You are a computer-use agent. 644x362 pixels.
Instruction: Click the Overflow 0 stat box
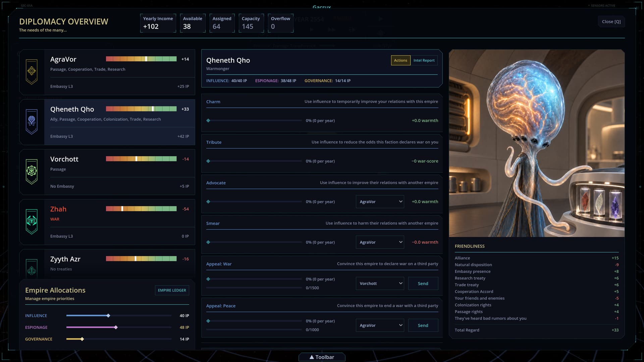point(280,23)
